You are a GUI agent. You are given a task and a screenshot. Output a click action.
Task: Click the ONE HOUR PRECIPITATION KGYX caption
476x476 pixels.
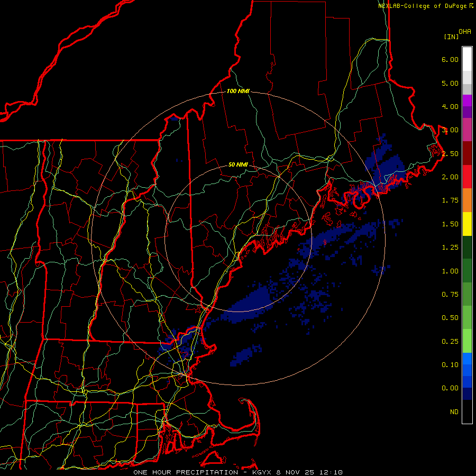click(x=238, y=472)
